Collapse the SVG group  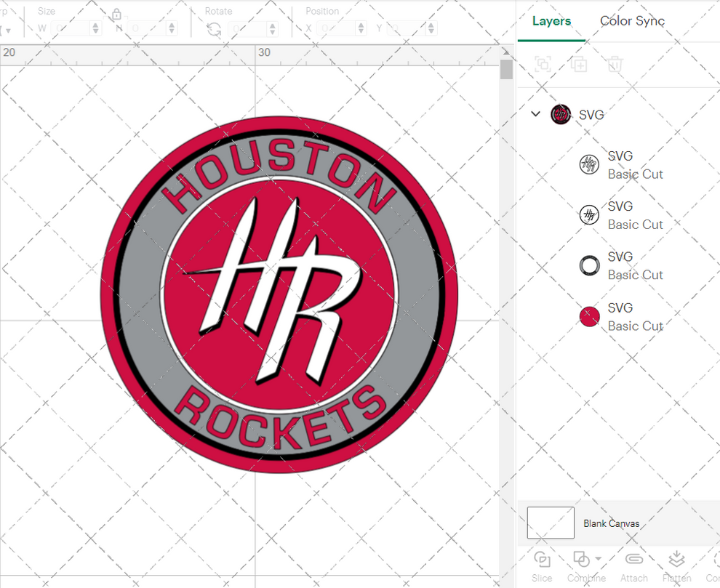536,114
